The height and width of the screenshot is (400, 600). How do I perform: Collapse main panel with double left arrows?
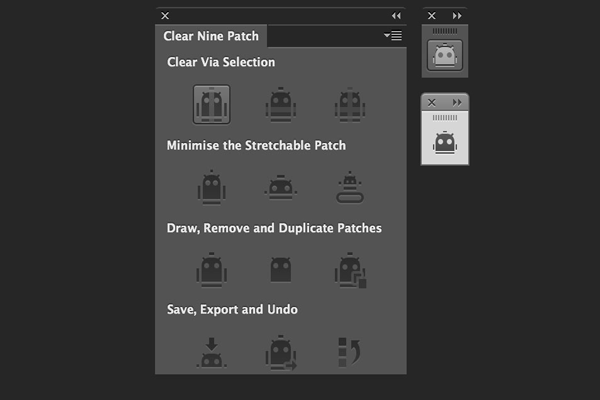coord(396,16)
